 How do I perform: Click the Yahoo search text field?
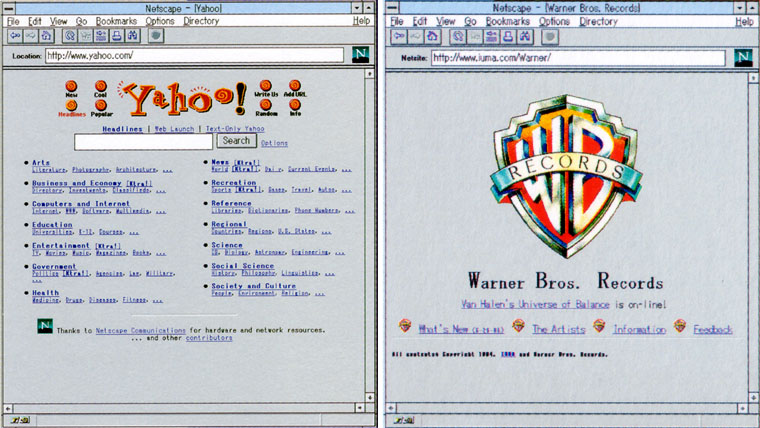143,142
